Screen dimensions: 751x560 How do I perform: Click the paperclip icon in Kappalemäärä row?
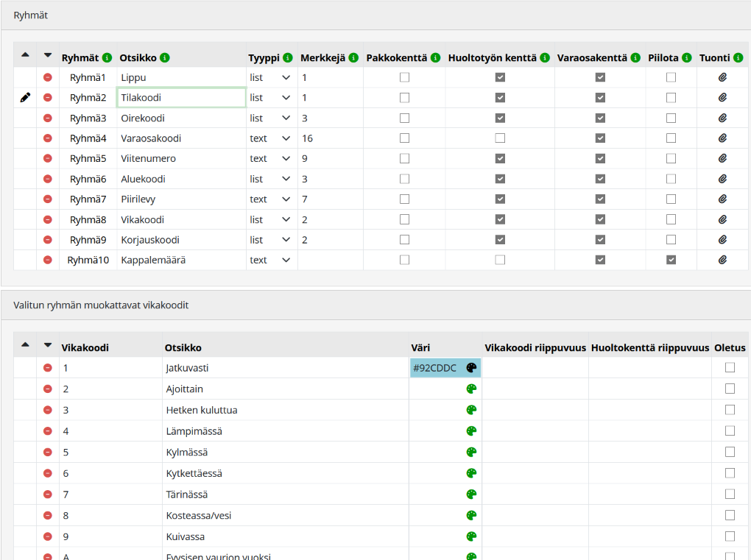722,260
